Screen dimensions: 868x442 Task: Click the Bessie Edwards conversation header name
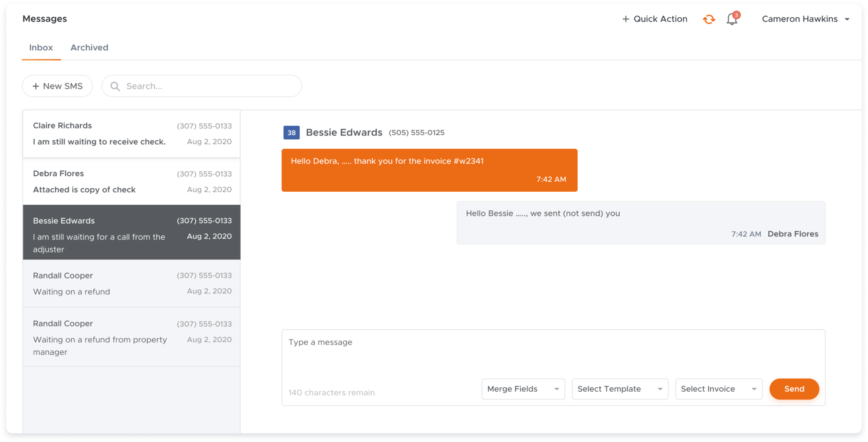point(344,132)
